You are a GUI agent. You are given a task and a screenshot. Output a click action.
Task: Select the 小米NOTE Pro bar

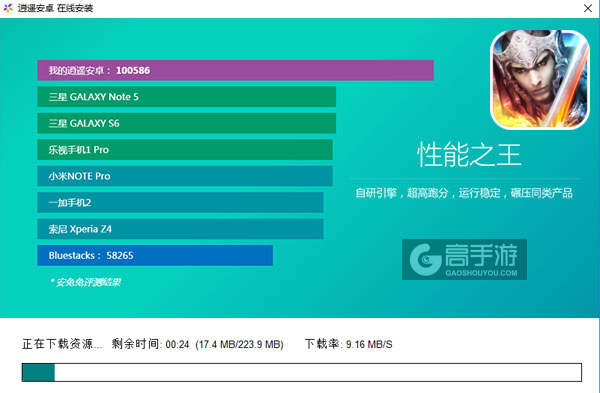(185, 176)
